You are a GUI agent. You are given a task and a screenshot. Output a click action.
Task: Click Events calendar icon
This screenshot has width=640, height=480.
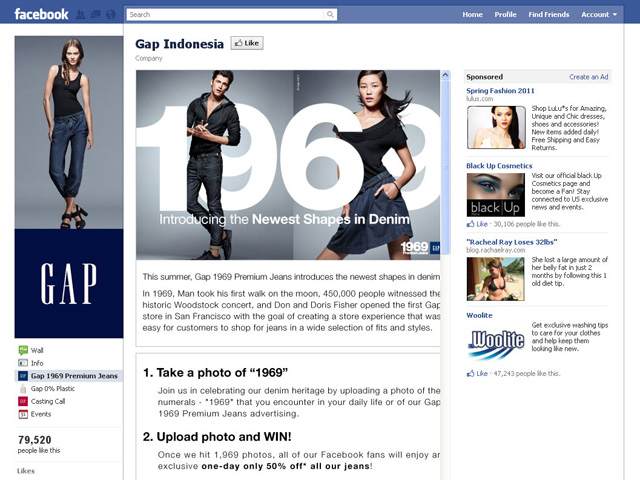pos(23,414)
